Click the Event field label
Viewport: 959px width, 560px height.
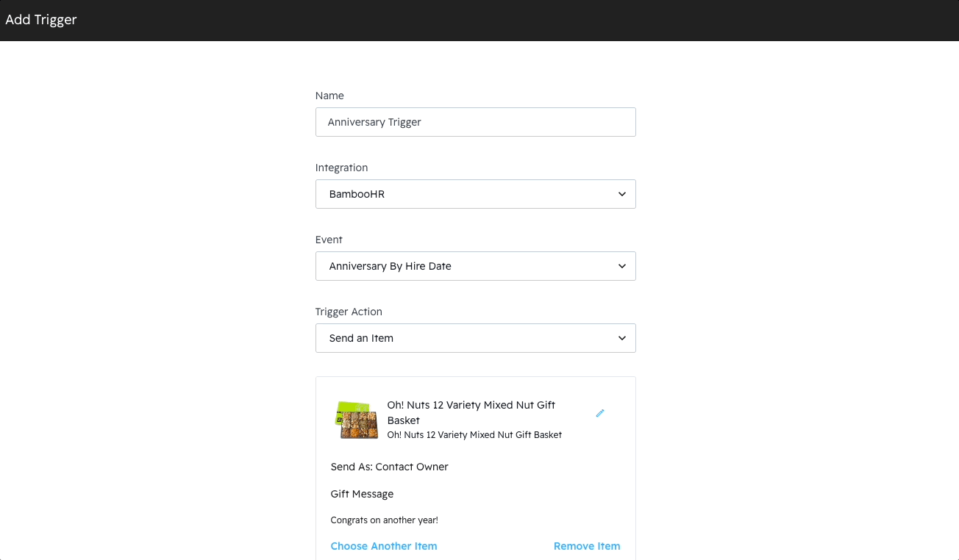329,240
